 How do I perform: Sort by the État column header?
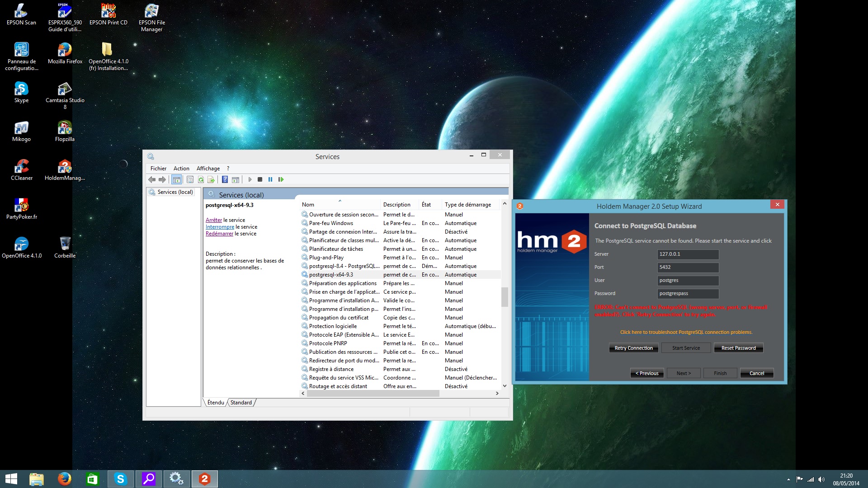pos(430,205)
